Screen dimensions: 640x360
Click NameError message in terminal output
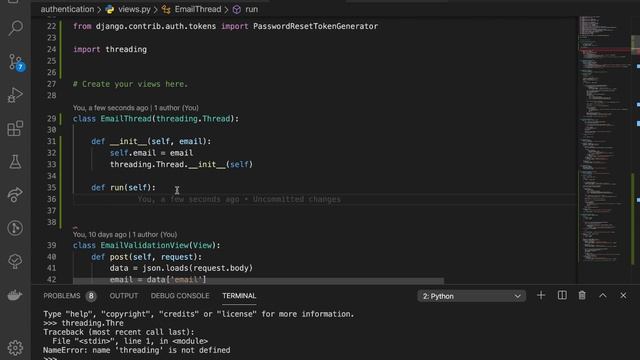[x=137, y=350]
